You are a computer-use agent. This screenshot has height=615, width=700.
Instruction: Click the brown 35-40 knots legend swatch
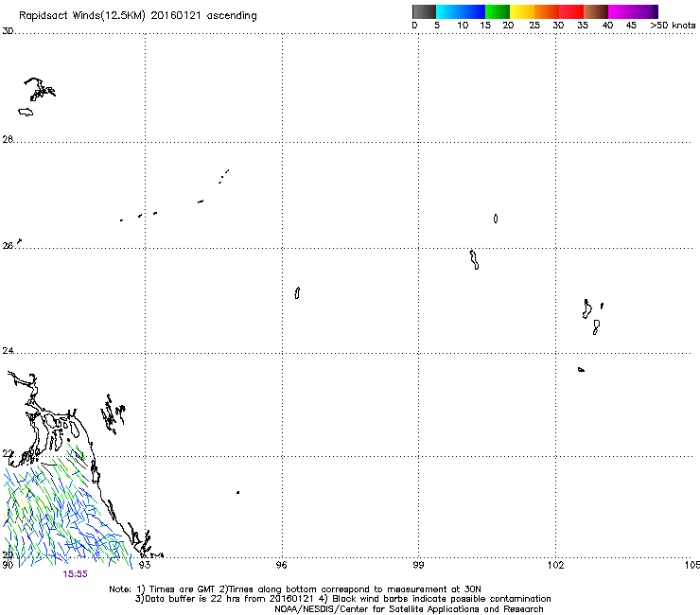(596, 11)
